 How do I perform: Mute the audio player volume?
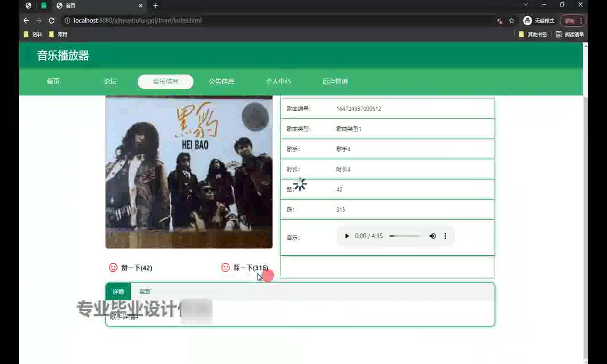pos(432,236)
